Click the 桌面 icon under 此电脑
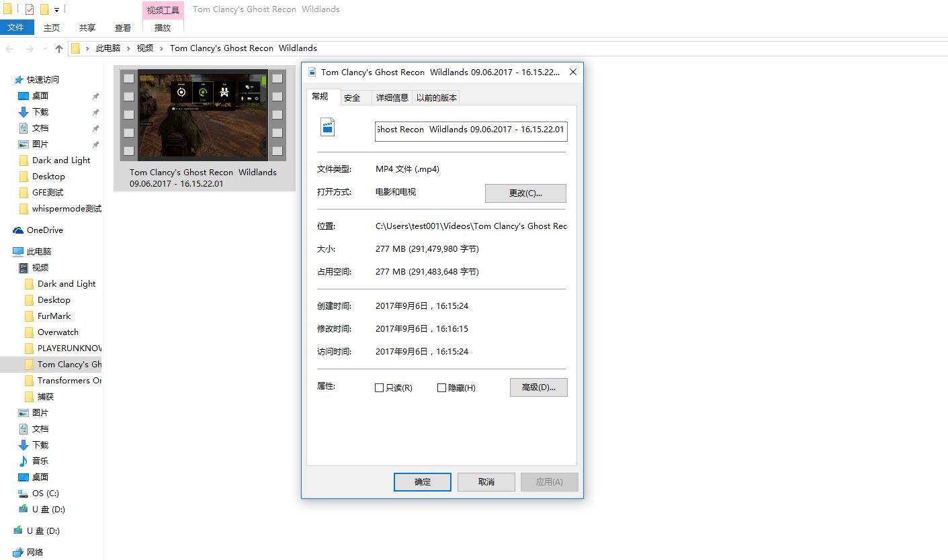 click(24, 477)
